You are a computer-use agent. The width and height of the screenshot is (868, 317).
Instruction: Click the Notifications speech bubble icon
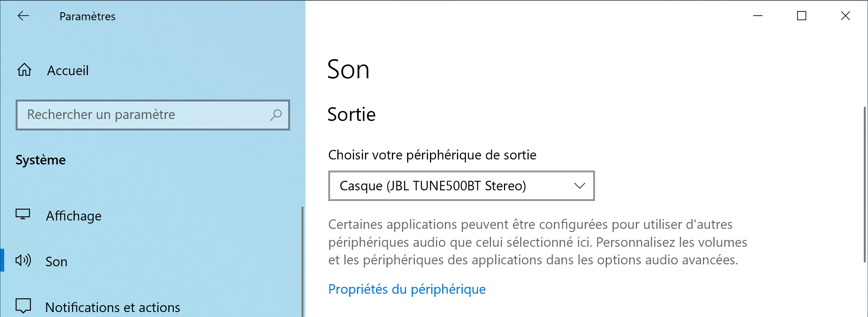click(x=23, y=306)
